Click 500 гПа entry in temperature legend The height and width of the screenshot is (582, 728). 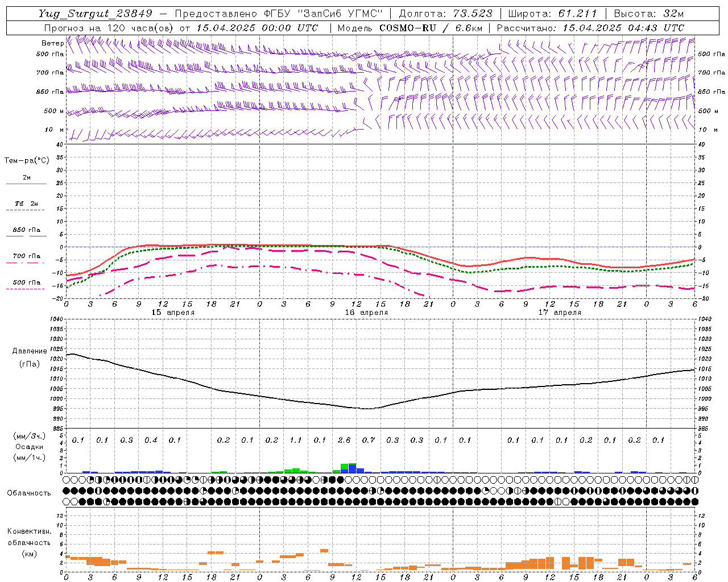(x=27, y=282)
